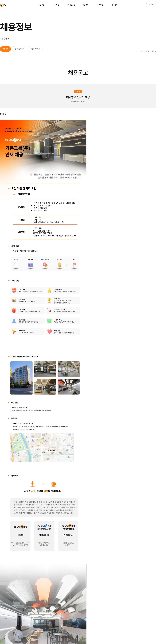Screen dimensions: 156x644
Task: Click the post title 해외영업 정규직 채용
Action: 78,97
